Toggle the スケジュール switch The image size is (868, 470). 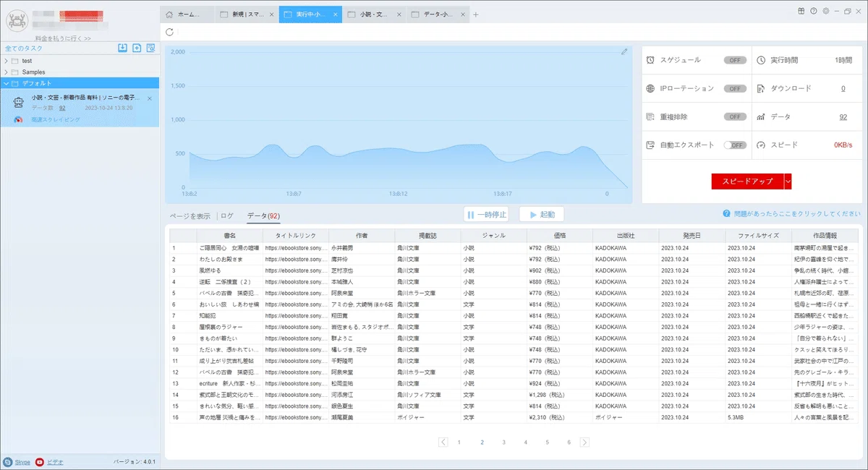coord(735,60)
